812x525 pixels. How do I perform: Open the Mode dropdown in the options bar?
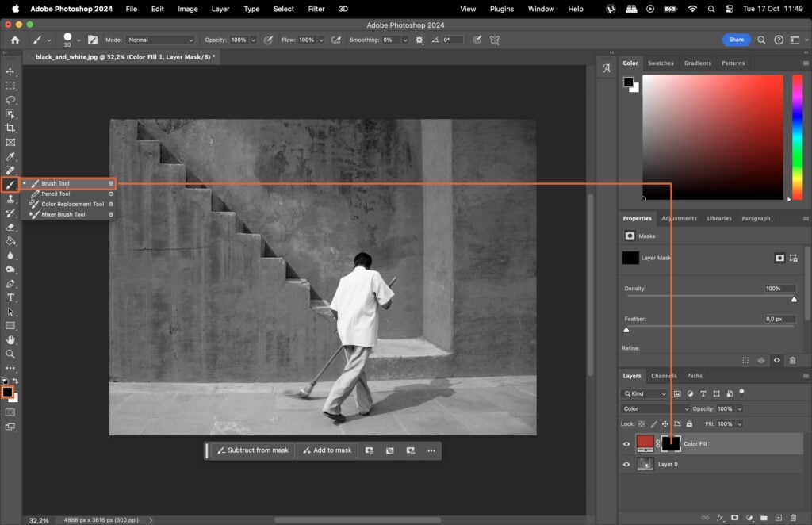[x=161, y=39]
